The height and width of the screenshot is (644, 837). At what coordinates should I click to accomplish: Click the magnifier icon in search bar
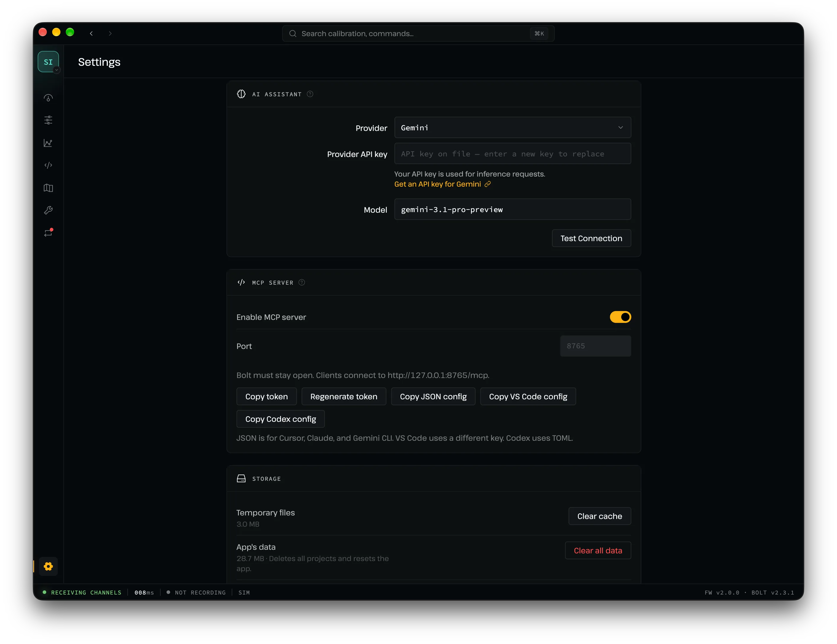click(293, 33)
